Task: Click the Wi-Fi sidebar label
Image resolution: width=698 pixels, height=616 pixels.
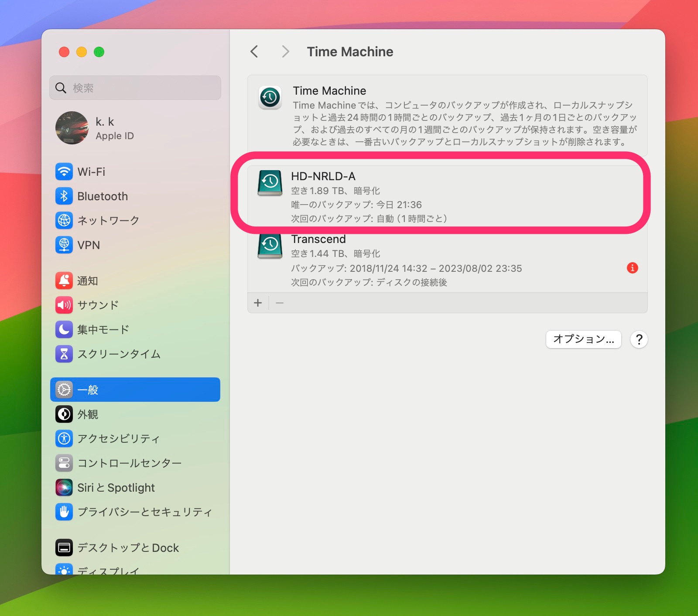Action: tap(91, 172)
